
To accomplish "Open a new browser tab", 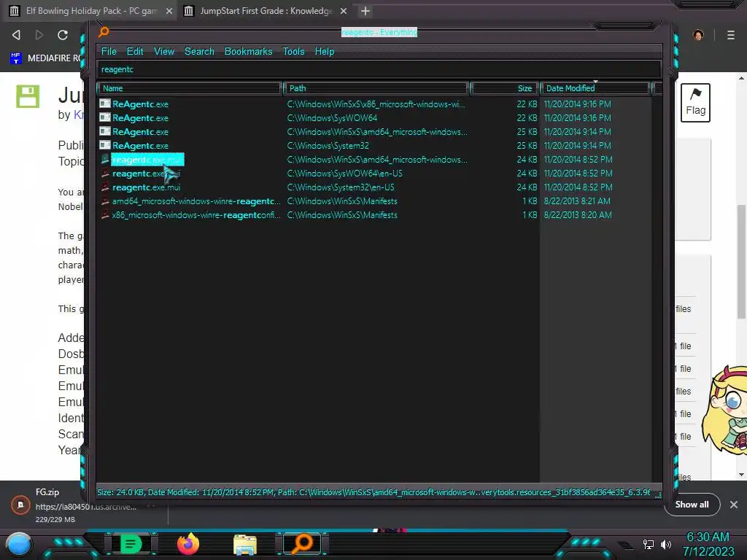I will pyautogui.click(x=365, y=11).
